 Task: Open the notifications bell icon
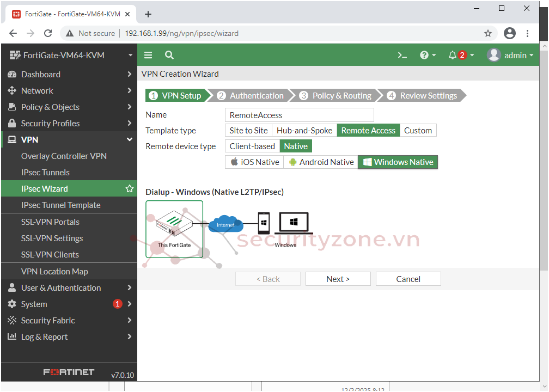pos(453,55)
